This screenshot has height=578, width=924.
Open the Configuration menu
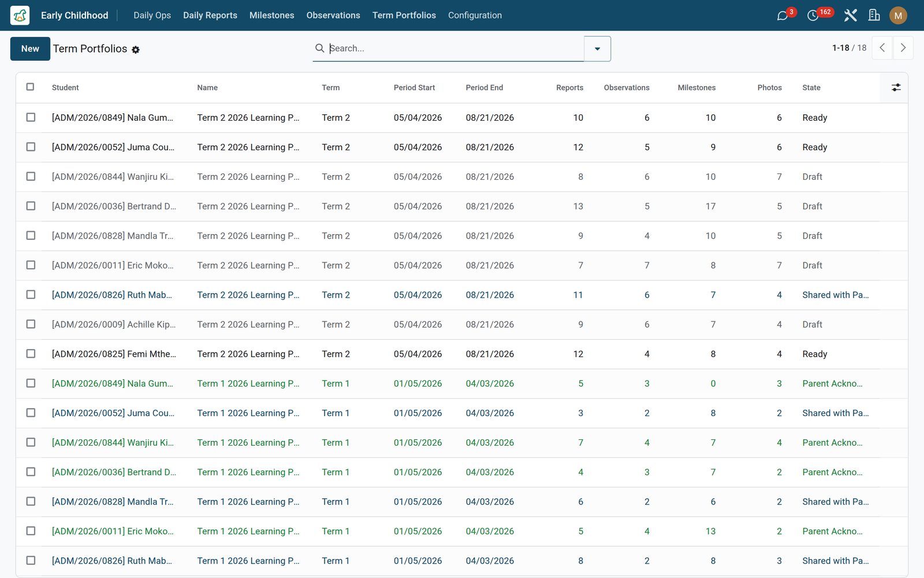coord(475,16)
